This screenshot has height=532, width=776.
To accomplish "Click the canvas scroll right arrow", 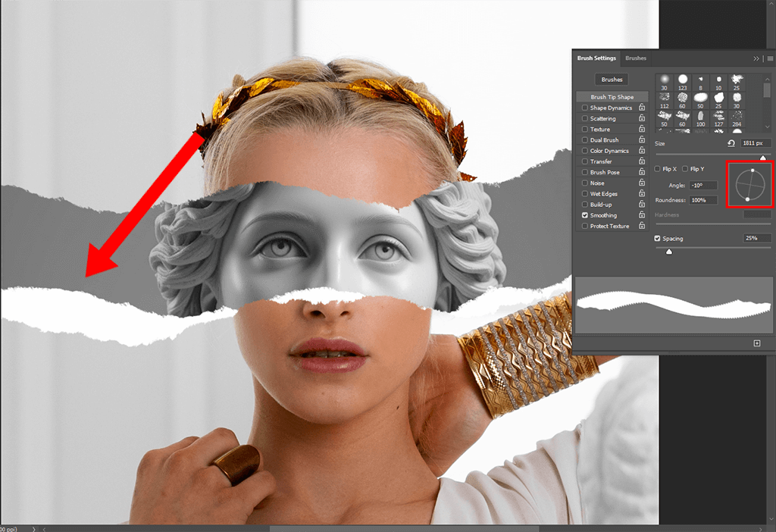I will click(761, 528).
